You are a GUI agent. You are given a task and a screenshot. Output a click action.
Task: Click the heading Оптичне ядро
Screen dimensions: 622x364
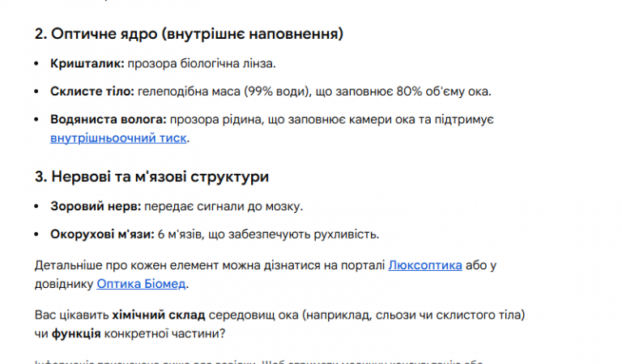coord(188,34)
